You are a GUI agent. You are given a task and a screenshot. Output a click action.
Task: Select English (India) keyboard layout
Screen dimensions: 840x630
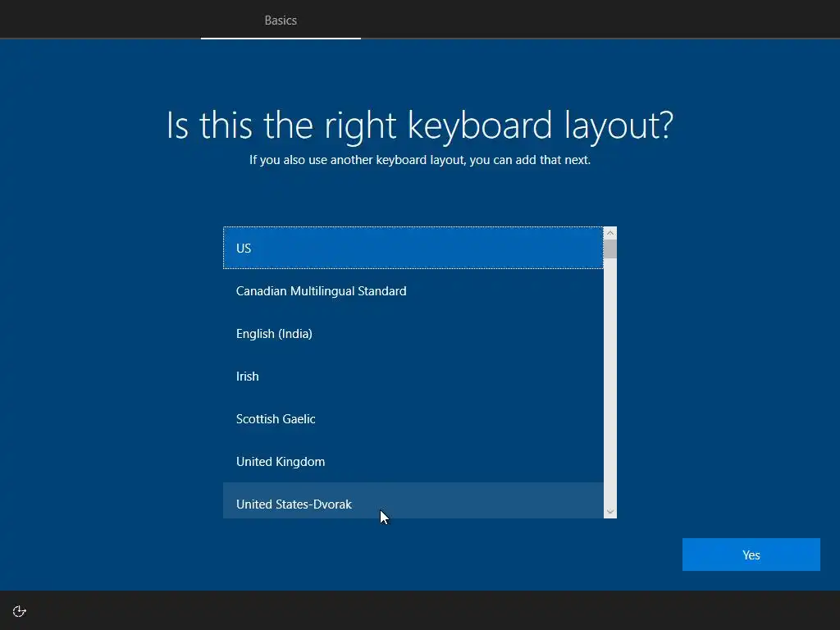413,333
